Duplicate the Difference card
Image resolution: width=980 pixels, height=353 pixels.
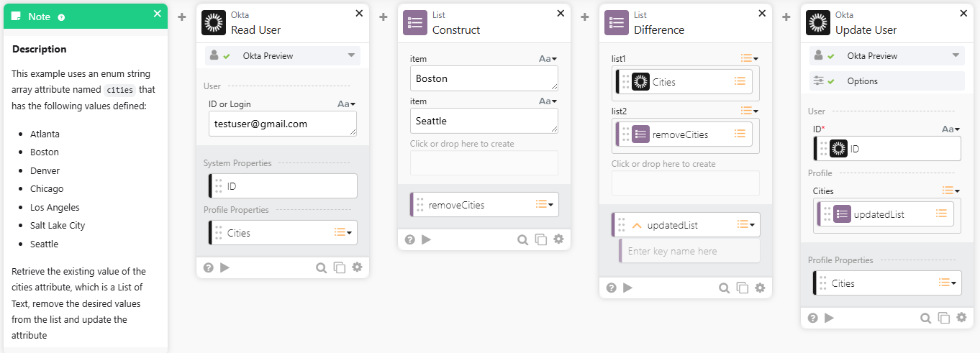[x=743, y=288]
